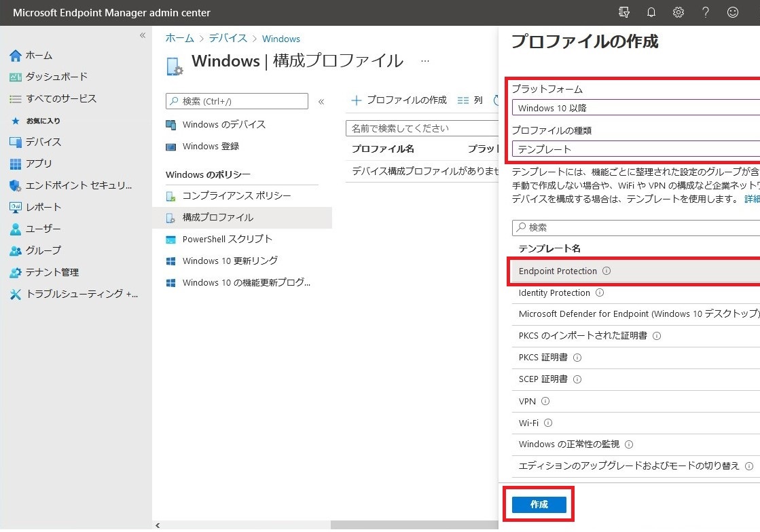This screenshot has height=532, width=760.
Task: Select the Identity Protection template row
Action: click(636, 293)
